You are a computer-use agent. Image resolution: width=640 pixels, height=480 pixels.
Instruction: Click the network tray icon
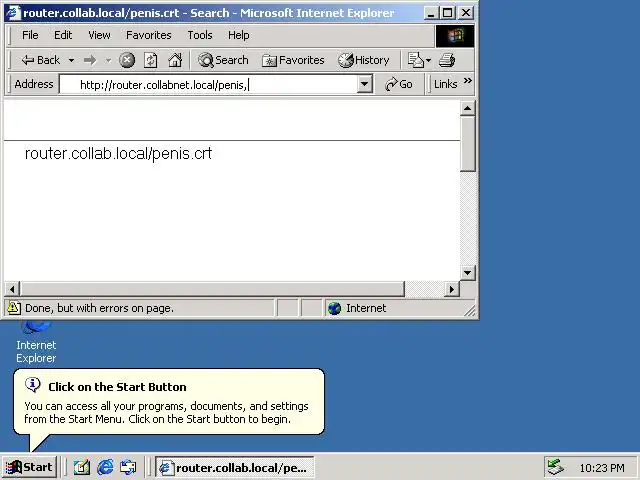click(556, 467)
